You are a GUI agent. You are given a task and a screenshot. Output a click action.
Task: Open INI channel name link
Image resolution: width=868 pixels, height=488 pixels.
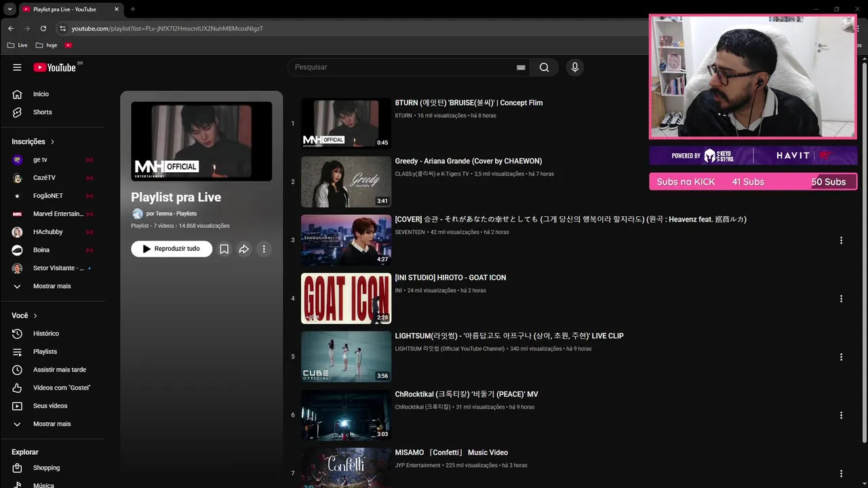[399, 291]
